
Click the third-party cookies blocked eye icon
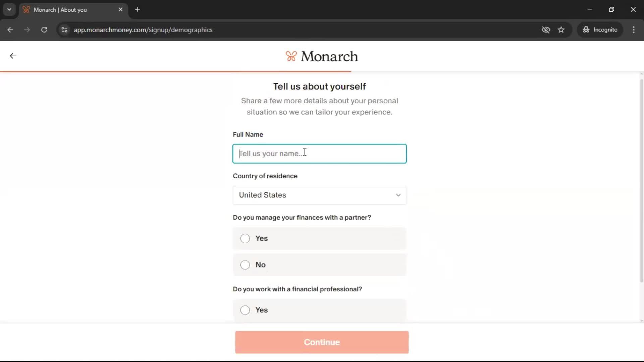point(546,30)
